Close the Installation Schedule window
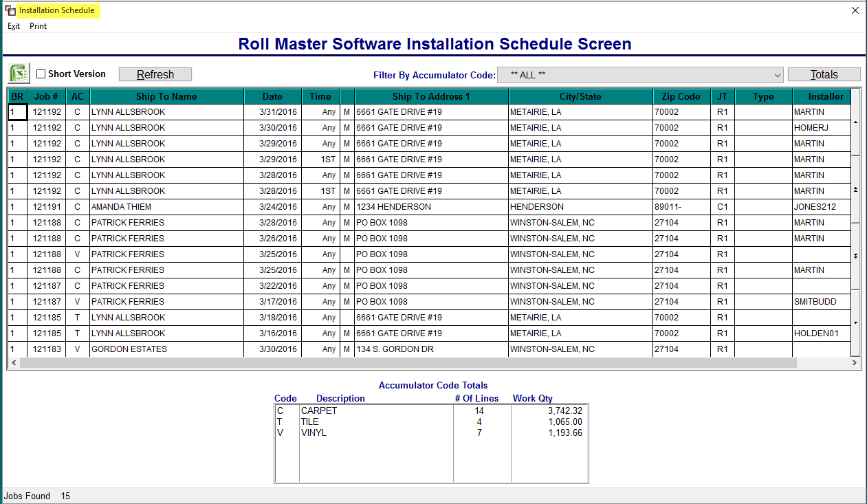The image size is (867, 504). coord(855,10)
